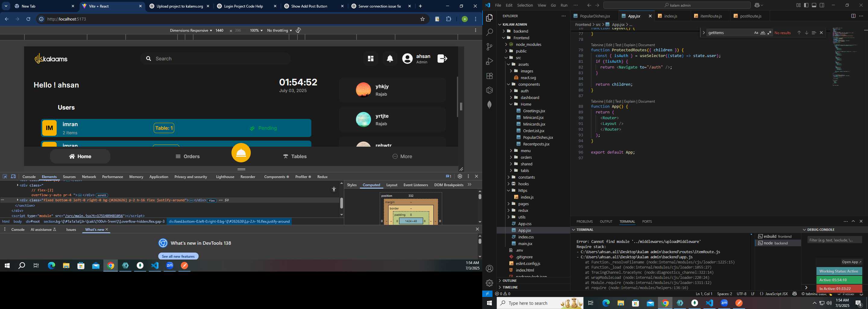Viewport: 868px width, 309px height.
Task: Bookmark this page with the star icon
Action: pos(422,19)
